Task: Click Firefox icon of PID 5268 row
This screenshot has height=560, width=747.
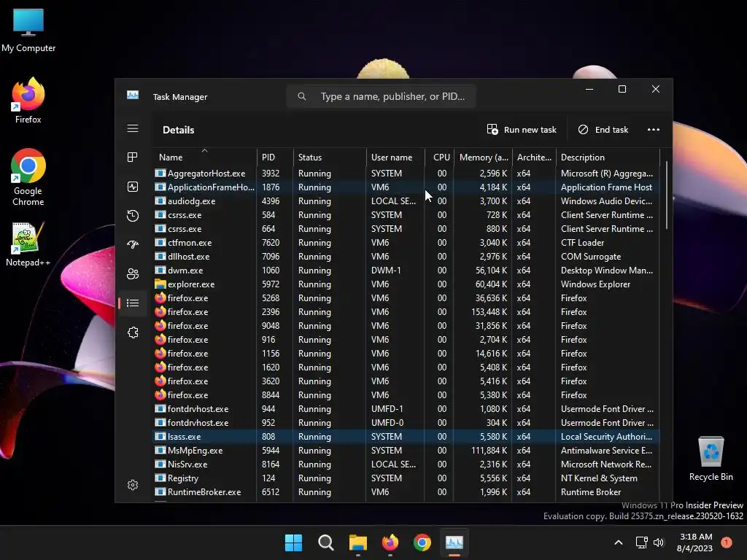Action: coord(160,297)
